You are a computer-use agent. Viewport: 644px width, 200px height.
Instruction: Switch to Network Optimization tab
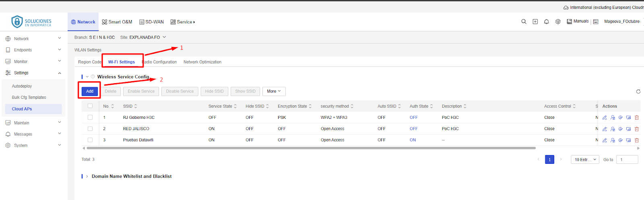click(x=202, y=62)
